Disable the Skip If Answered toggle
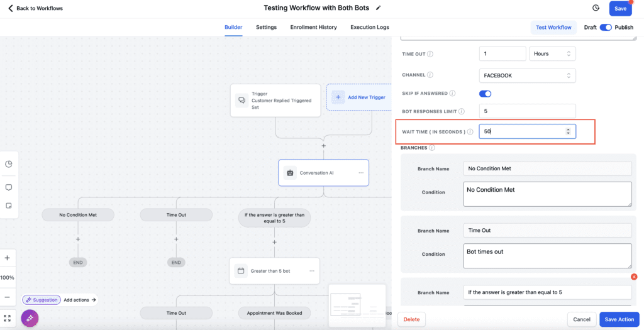Viewport: 644px width, 330px height. pos(485,94)
